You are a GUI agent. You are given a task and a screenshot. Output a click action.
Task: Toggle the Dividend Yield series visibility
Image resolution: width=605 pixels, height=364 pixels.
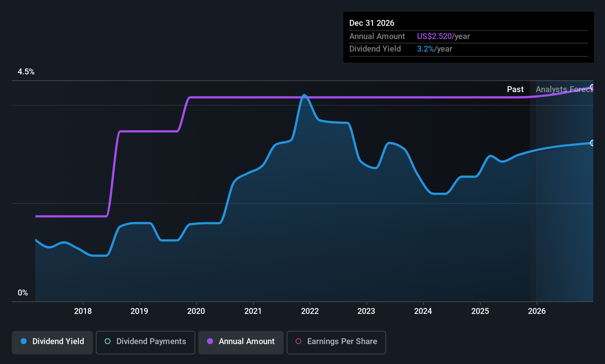click(52, 342)
